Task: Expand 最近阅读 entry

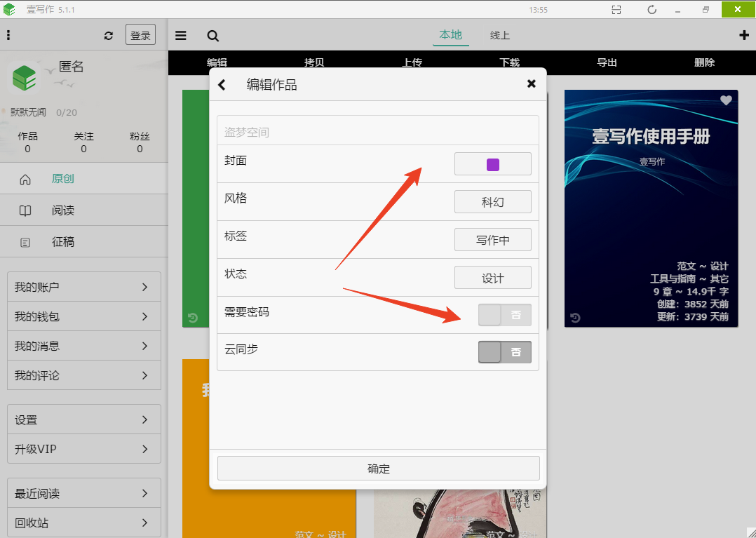Action: click(x=84, y=493)
